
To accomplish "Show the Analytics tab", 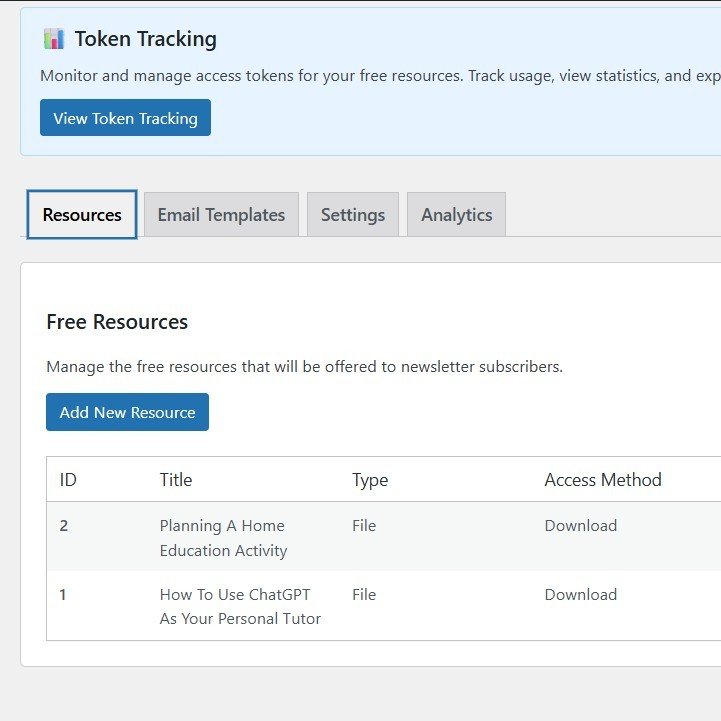I will pos(456,215).
